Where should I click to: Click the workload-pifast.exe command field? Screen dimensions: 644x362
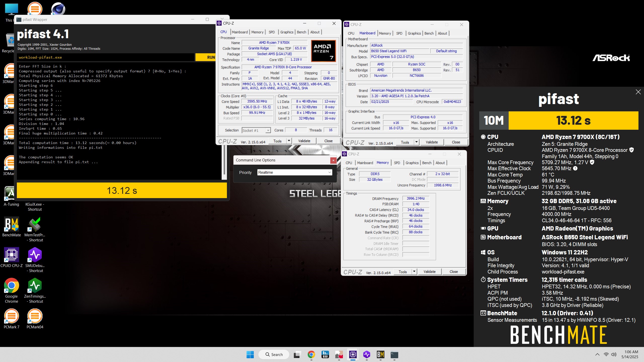pyautogui.click(x=106, y=57)
